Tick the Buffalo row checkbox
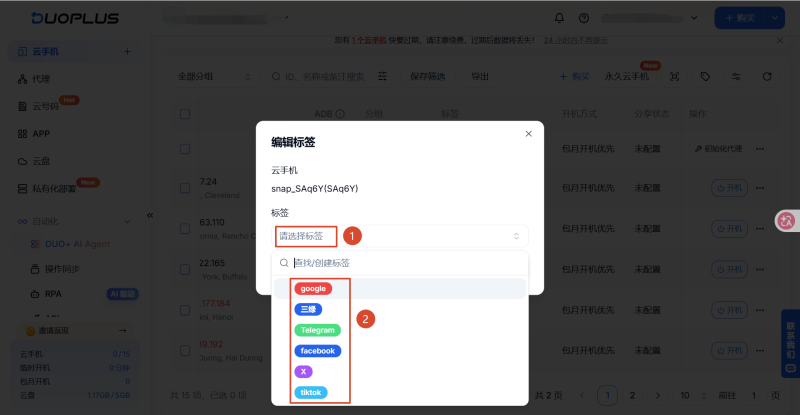The height and width of the screenshot is (415, 800). pos(185,269)
